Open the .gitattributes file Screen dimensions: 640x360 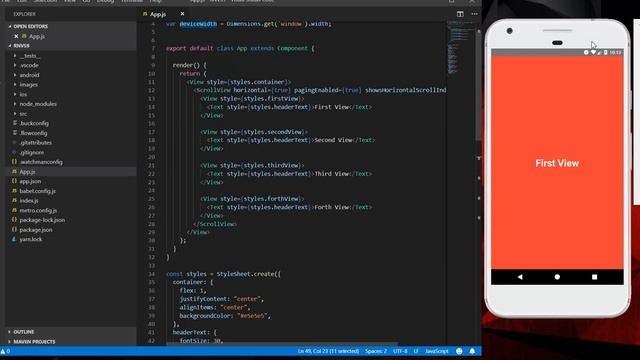tap(36, 142)
